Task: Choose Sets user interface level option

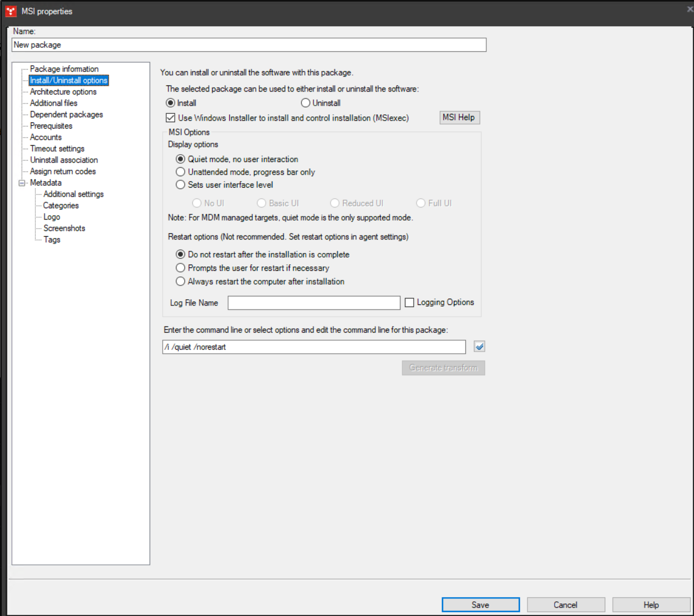Action: (x=180, y=185)
